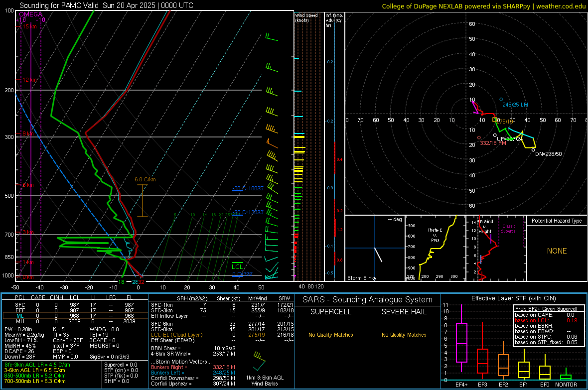Screen dimensions: 588x390
Task: Click the 'SFC-1km' shear row label
Action: [161, 305]
